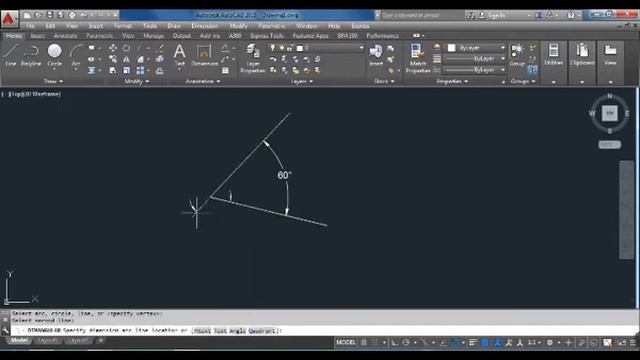This screenshot has width=640, height=360.
Task: Expand the Draw panel
Action: coord(53,81)
